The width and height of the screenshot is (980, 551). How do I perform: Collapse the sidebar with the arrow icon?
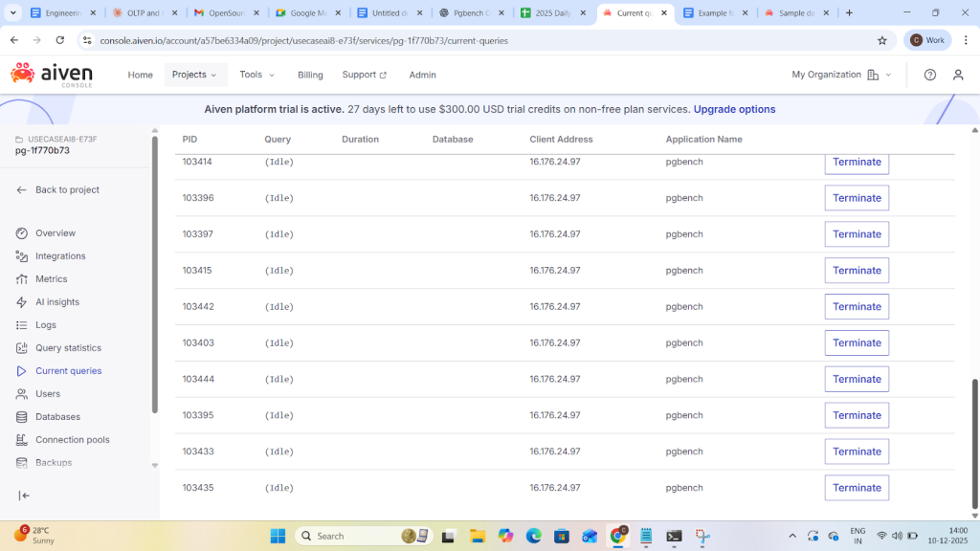(x=25, y=496)
